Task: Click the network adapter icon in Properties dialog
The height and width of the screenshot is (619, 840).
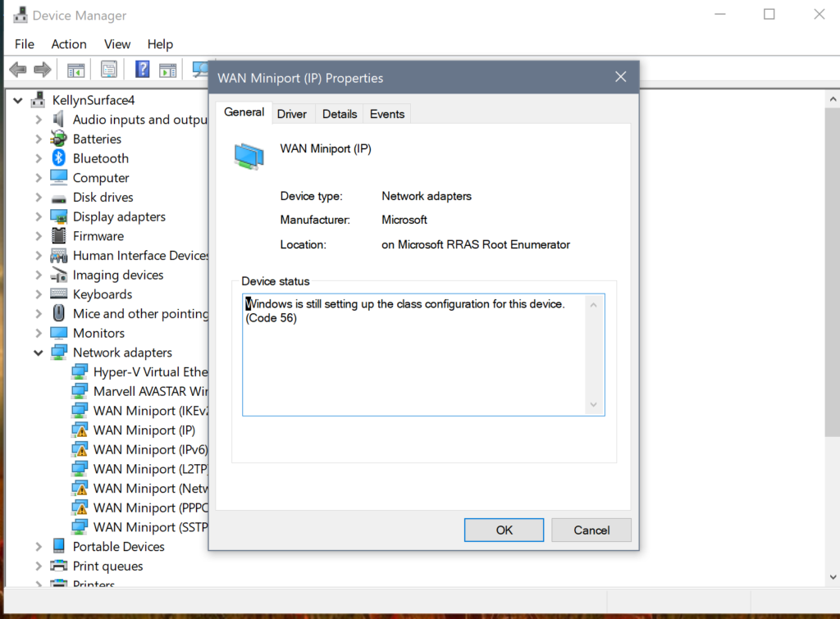Action: pos(249,156)
